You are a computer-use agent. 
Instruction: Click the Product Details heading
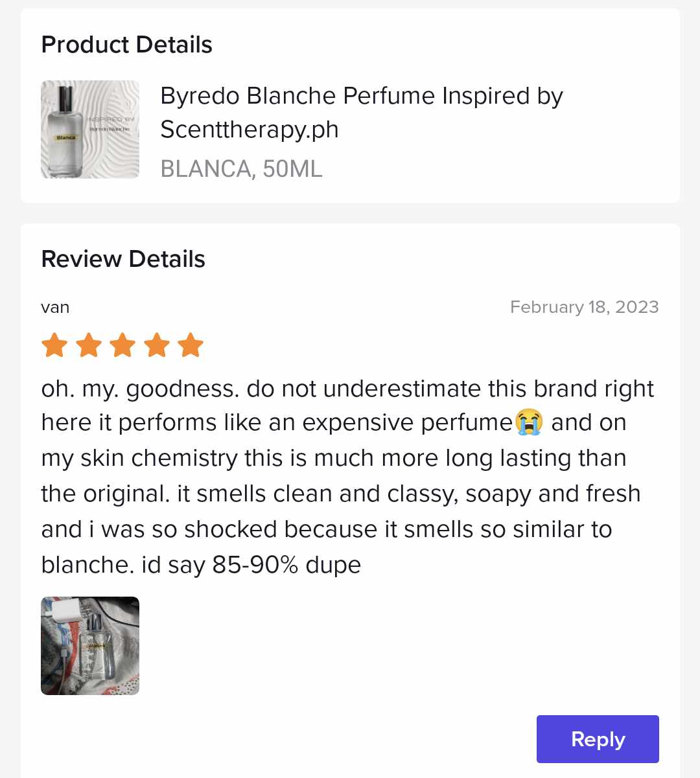[x=127, y=45]
